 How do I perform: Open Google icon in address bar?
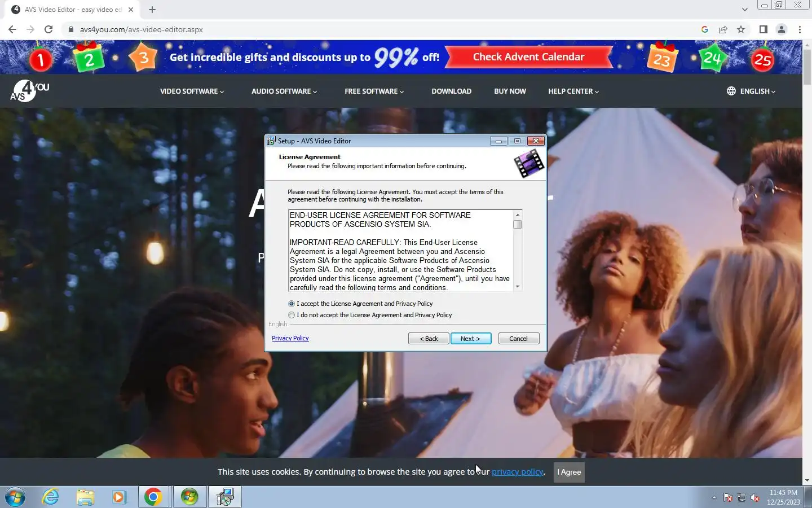coord(705,29)
